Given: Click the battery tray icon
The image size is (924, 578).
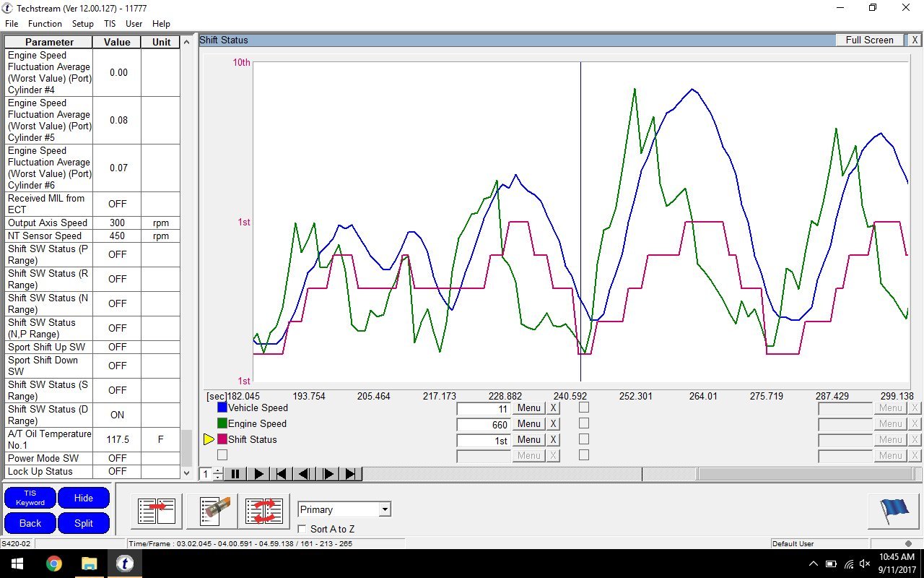Looking at the screenshot, I should [831, 564].
